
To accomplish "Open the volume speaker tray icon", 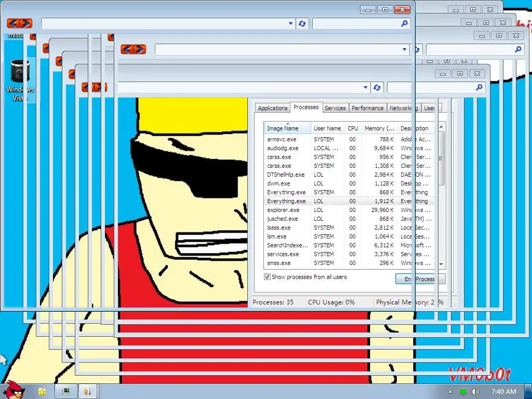I will (x=475, y=392).
